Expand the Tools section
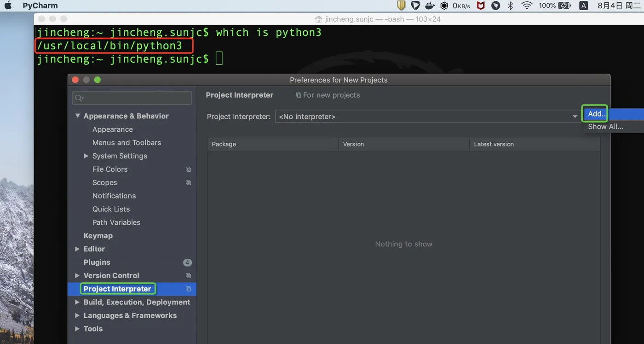Screen dimensions: 644x344 [77, 329]
